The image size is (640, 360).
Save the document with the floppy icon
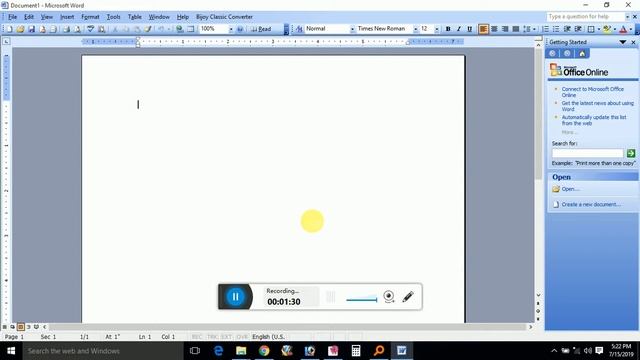click(x=31, y=29)
